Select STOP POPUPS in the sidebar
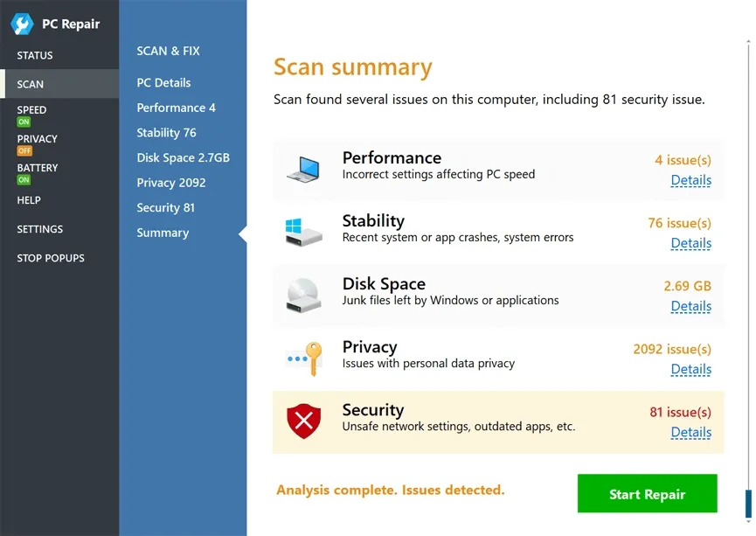756x536 pixels. click(50, 257)
